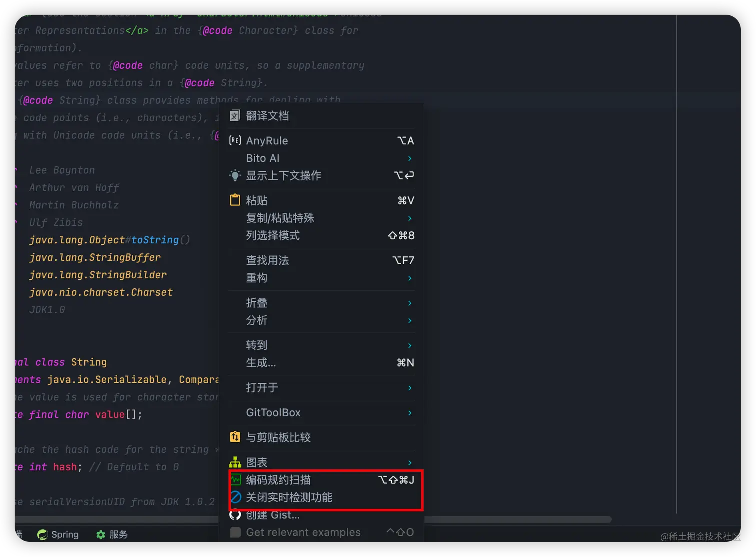Viewport: 756px width, 557px height.
Task: Select 翻译文档 from context menu
Action: click(321, 116)
